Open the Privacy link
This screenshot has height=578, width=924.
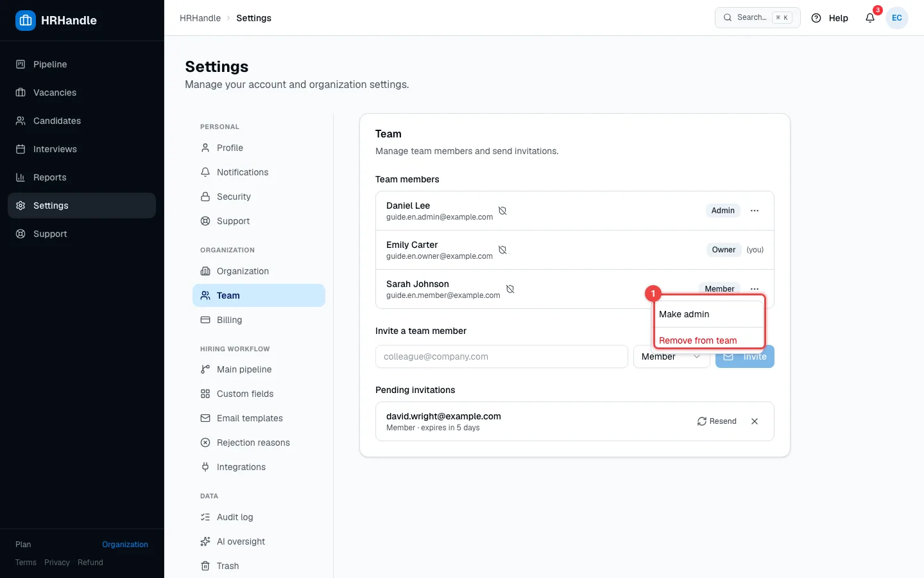[57, 563]
